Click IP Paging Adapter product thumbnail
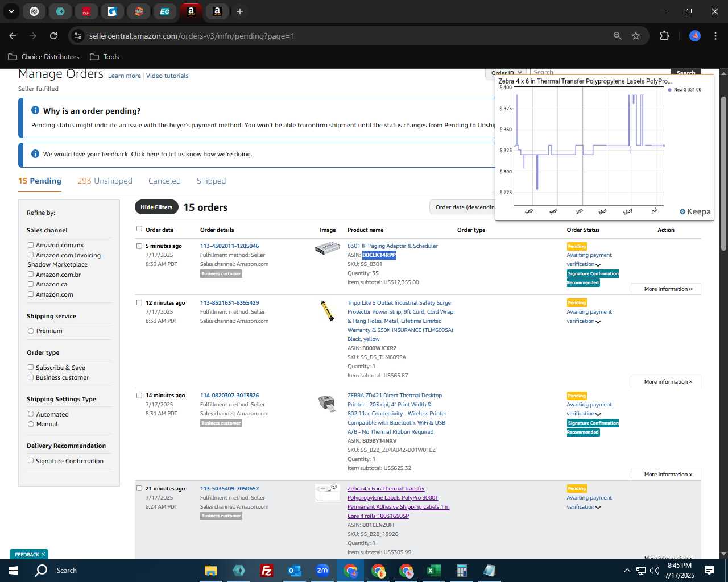This screenshot has width=728, height=582. 328,248
